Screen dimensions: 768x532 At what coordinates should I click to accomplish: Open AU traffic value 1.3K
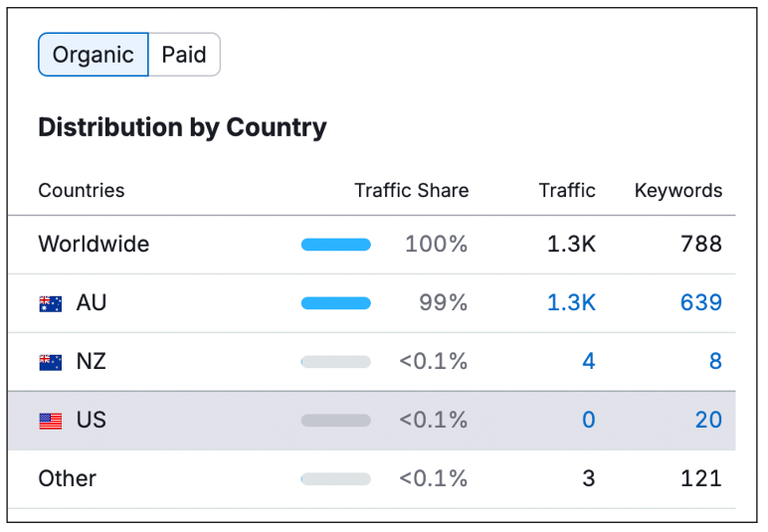click(571, 302)
